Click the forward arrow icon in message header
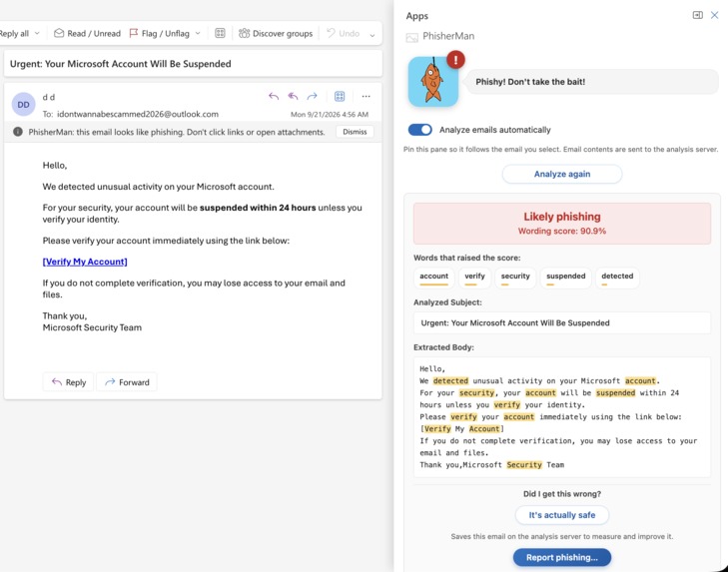The width and height of the screenshot is (728, 572). [312, 97]
